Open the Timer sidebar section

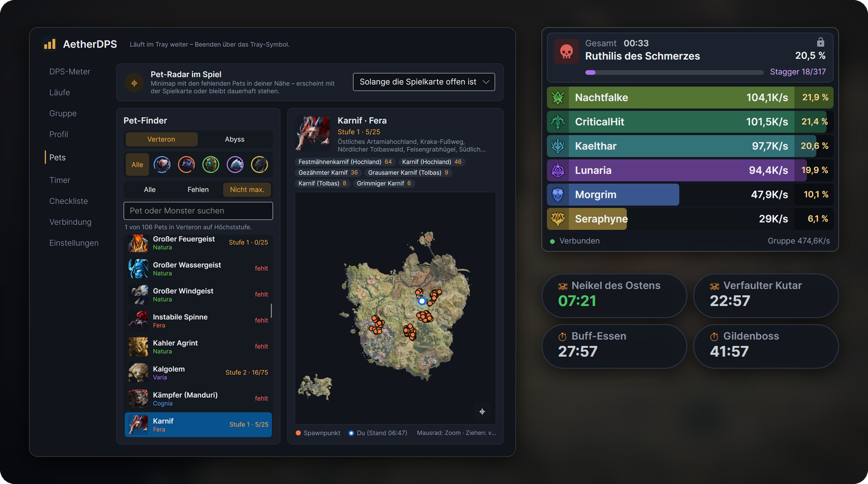tap(60, 180)
